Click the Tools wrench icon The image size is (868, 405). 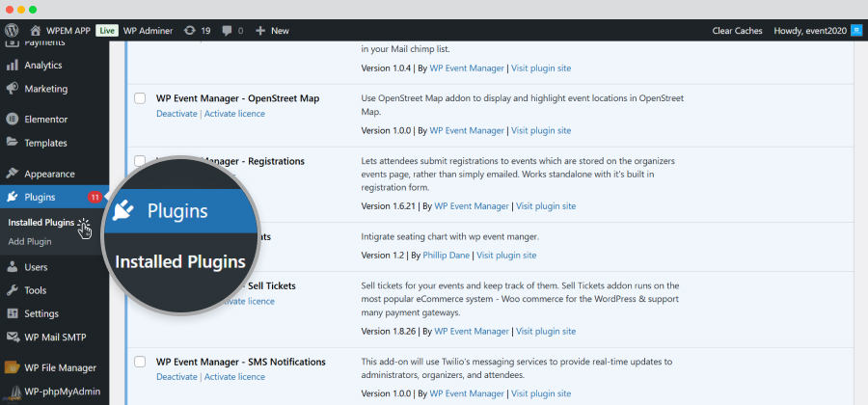(13, 290)
